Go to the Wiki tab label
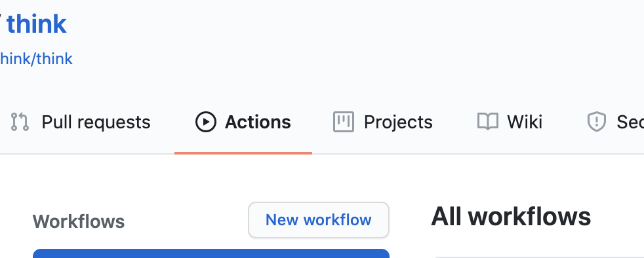Screen dimensions: 644x258 click(525, 122)
